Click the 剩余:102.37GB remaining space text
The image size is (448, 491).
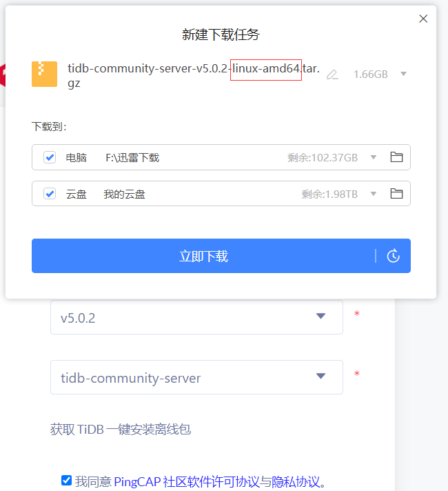[323, 157]
